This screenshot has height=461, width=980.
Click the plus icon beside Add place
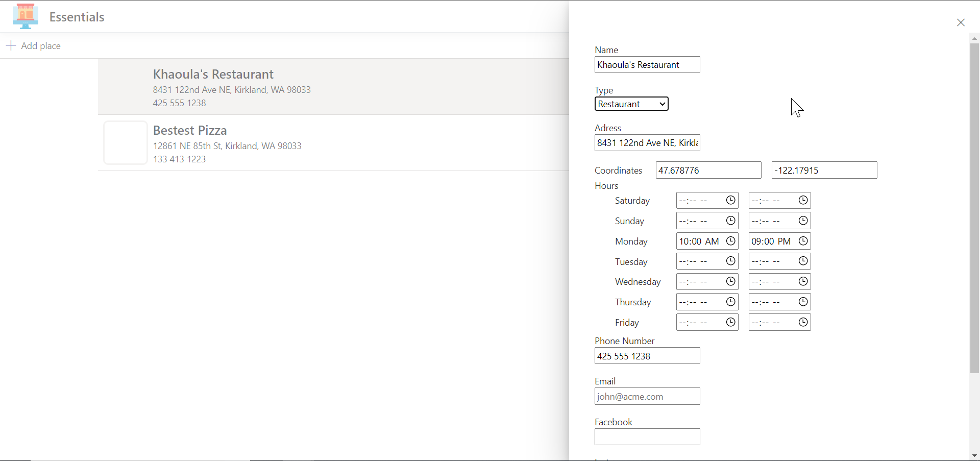pos(11,46)
